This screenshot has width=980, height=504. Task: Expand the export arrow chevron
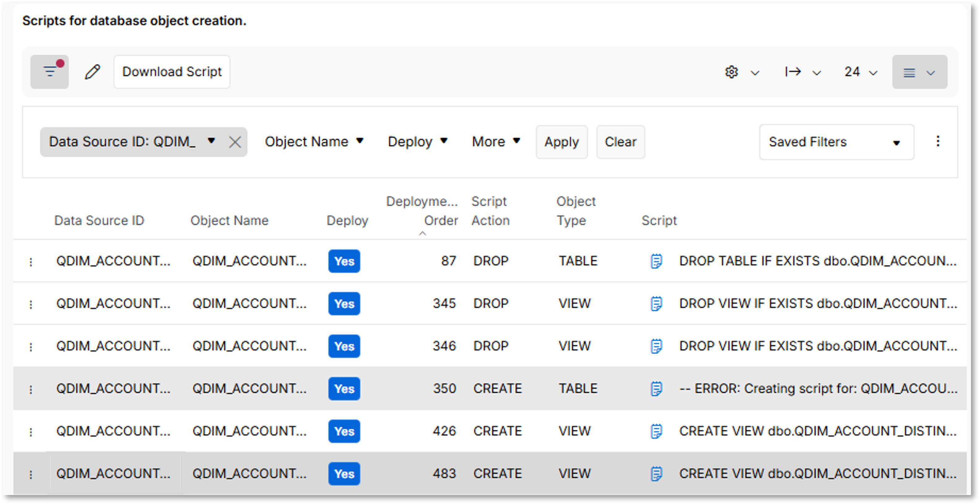(816, 73)
